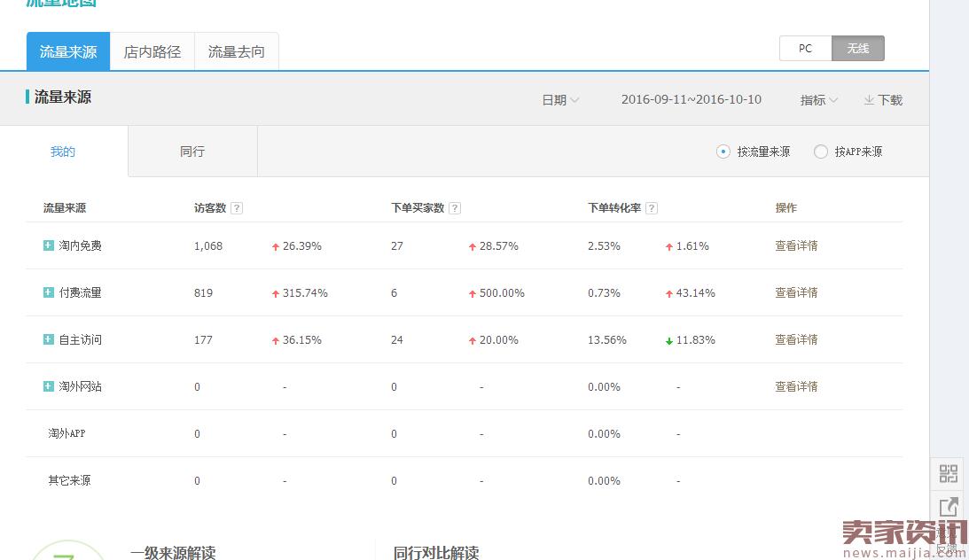Click the 43.14% increase value

695,292
